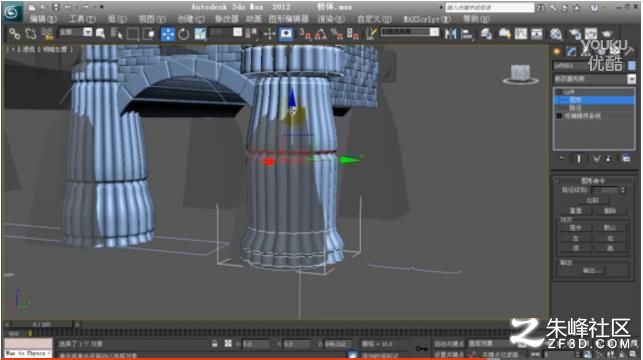Click the object name field
The image size is (643, 360).
click(x=590, y=66)
